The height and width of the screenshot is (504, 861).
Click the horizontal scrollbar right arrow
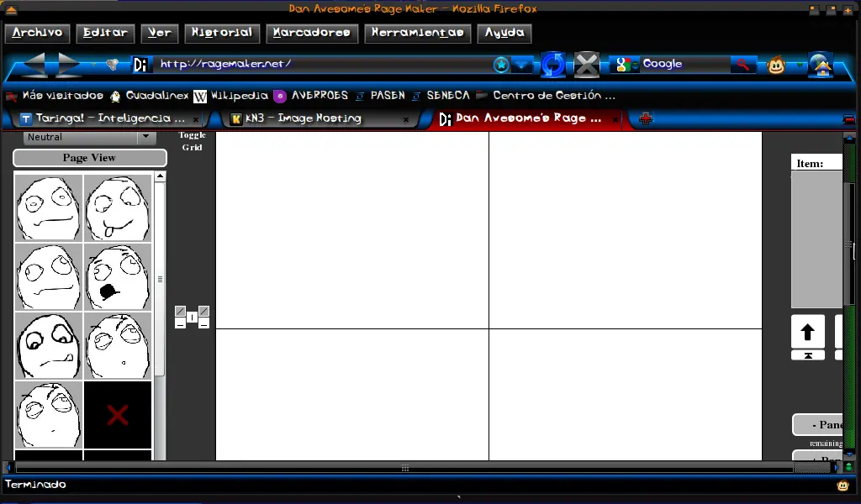point(835,468)
